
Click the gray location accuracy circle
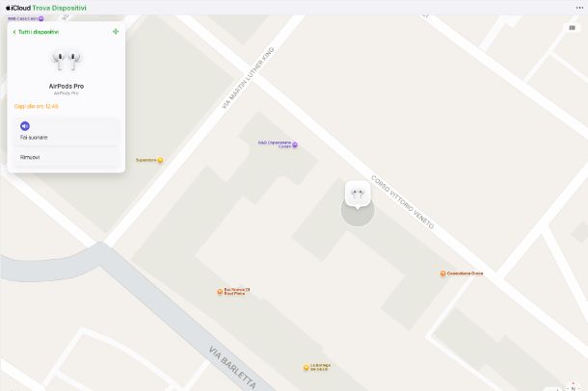pyautogui.click(x=358, y=216)
